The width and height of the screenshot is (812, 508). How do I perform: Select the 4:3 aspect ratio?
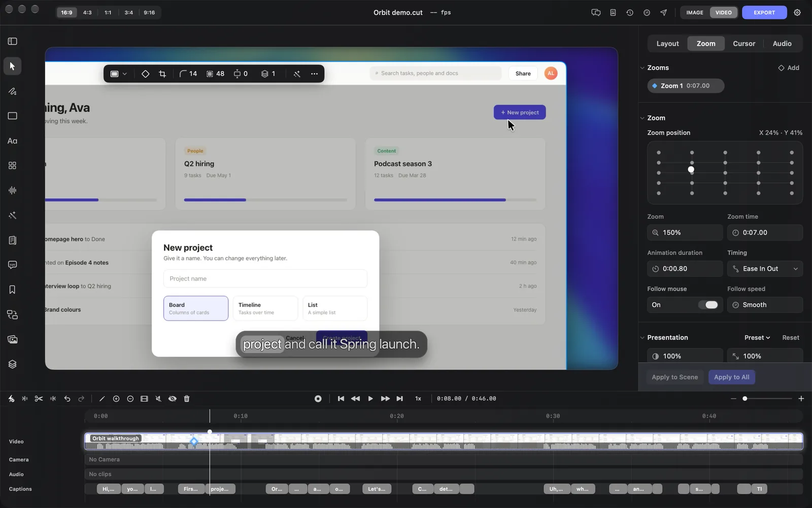click(x=87, y=13)
